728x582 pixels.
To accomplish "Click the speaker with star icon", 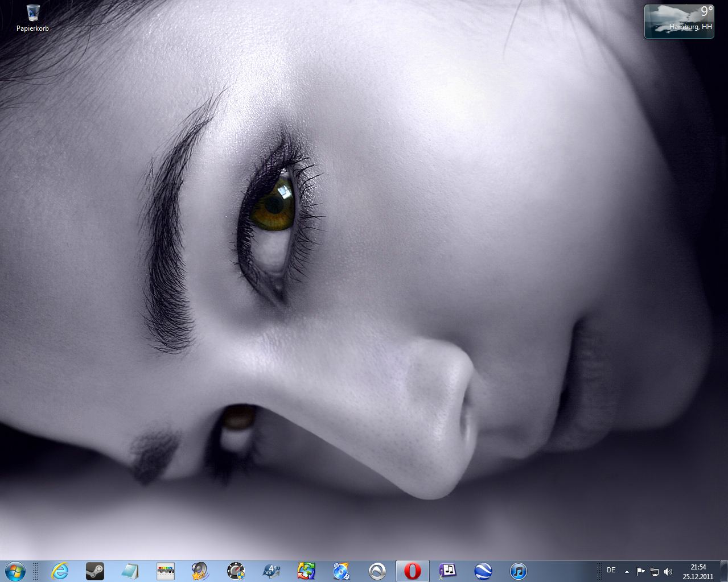I will click(x=200, y=571).
